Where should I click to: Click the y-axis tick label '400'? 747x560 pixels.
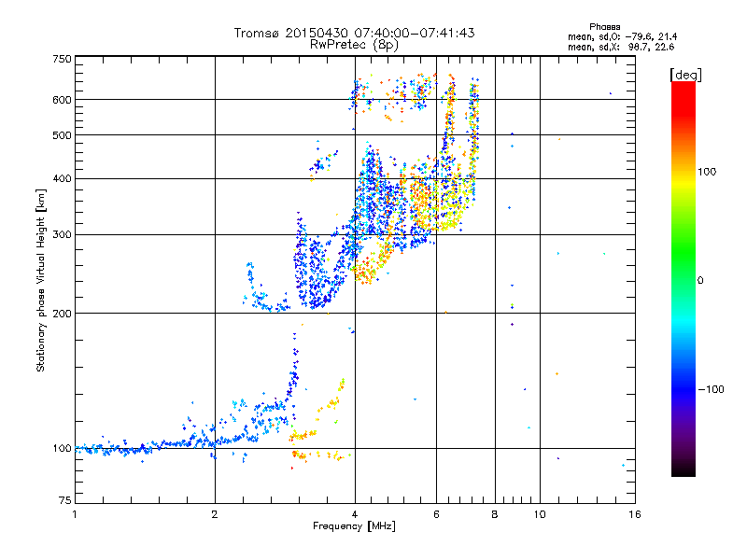click(62, 178)
